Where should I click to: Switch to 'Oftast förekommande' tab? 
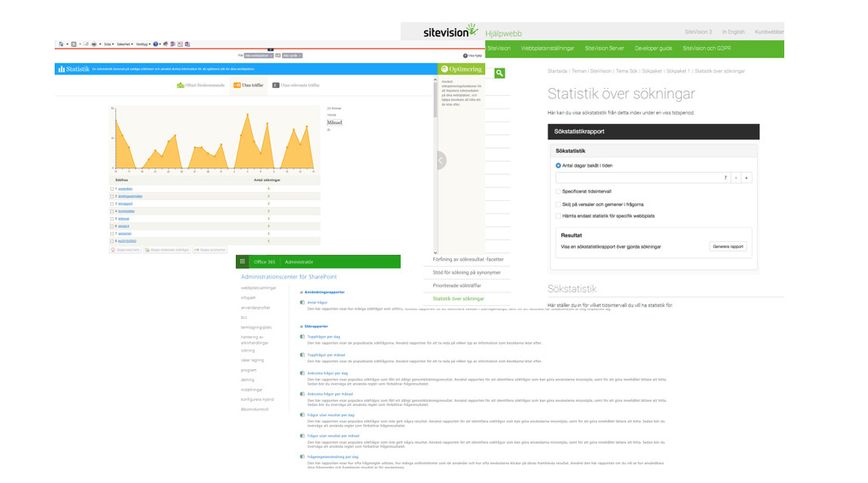[x=202, y=85]
